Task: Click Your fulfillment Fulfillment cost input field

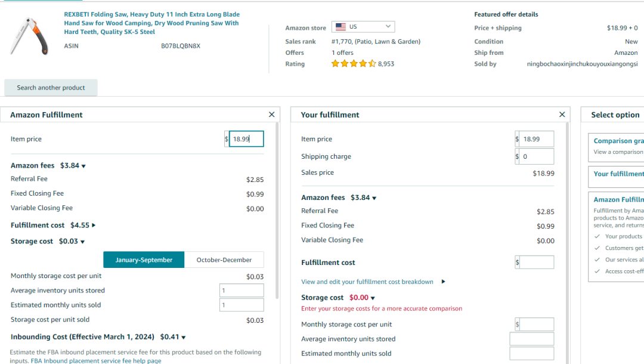Action: [537, 262]
